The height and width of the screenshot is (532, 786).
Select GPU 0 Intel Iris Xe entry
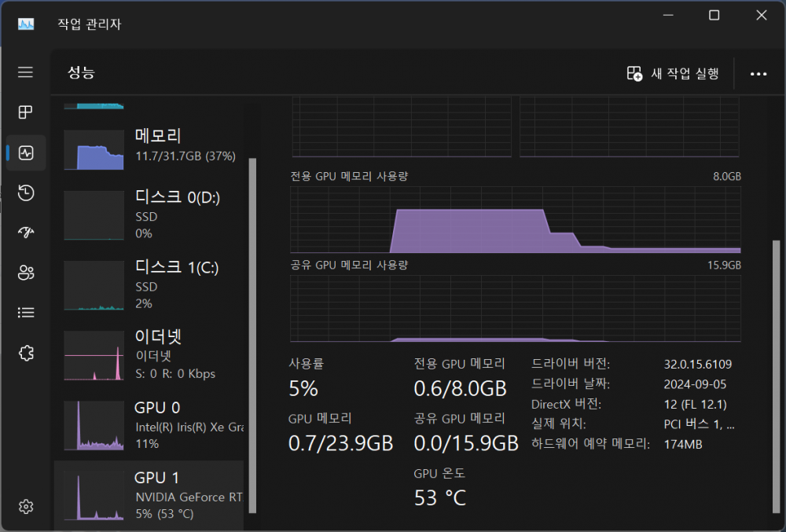[x=149, y=425]
